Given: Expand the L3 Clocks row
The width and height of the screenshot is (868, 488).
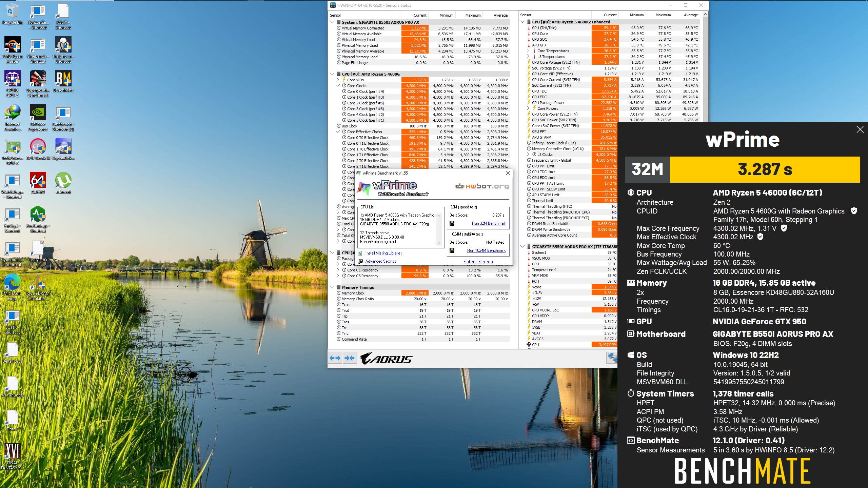Looking at the screenshot, I should coord(528,155).
